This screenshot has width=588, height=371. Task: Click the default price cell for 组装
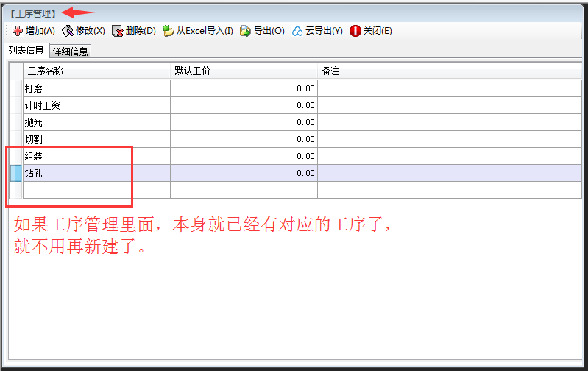pyautogui.click(x=243, y=156)
